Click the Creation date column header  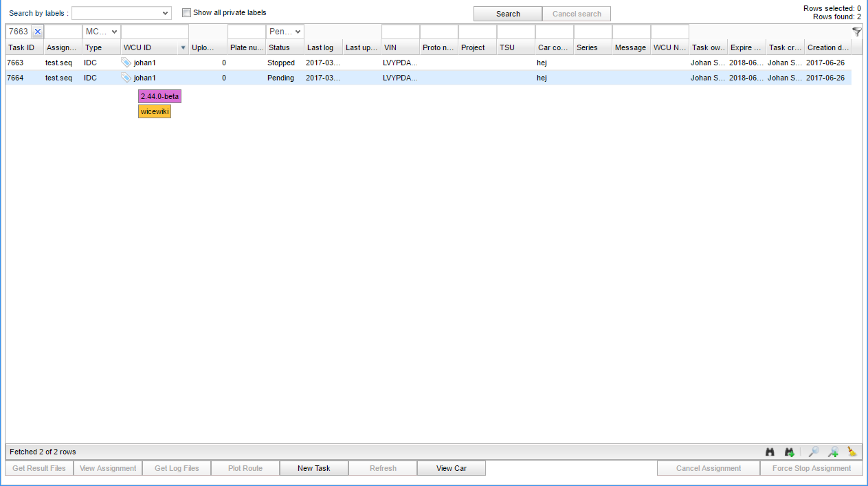point(827,47)
